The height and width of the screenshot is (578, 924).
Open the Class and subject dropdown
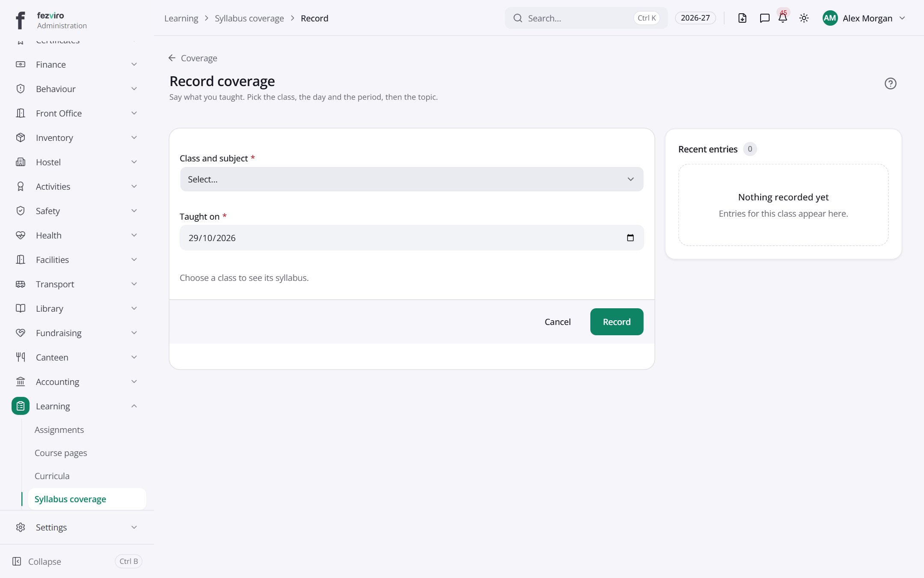tap(412, 179)
